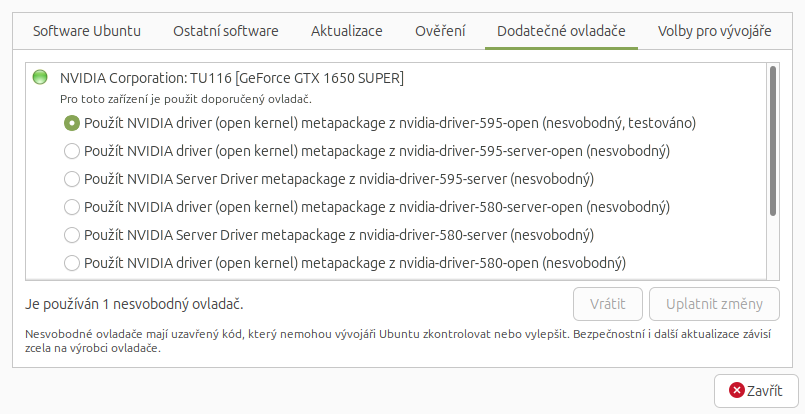The image size is (805, 414).
Task: Click the text "Je používán 1 nesvobodný ovladač"
Action: pos(133,303)
